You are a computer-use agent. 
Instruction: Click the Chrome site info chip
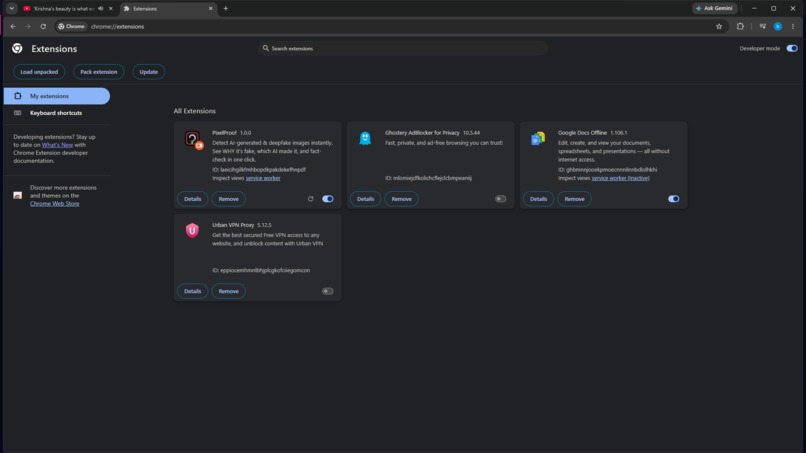(x=71, y=27)
